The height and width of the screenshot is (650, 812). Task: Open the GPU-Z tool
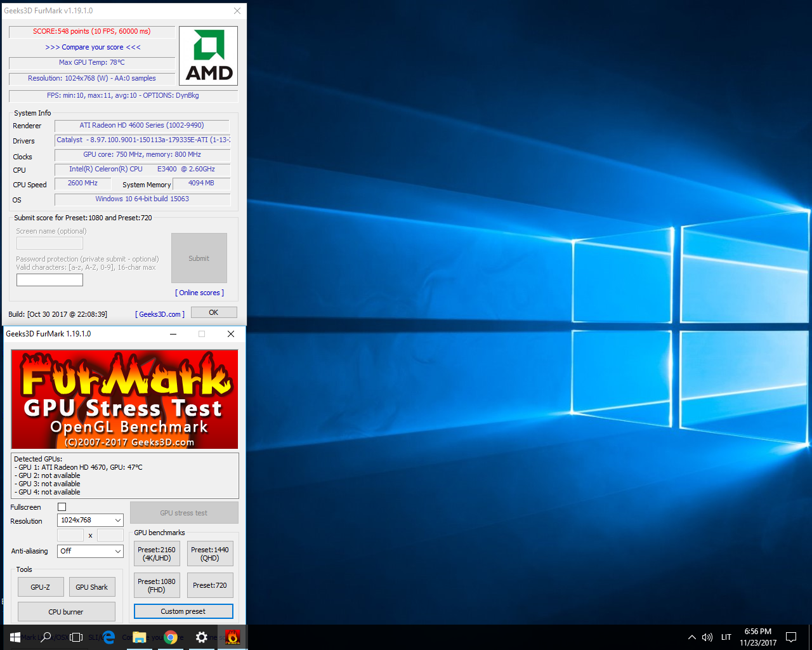tap(41, 587)
